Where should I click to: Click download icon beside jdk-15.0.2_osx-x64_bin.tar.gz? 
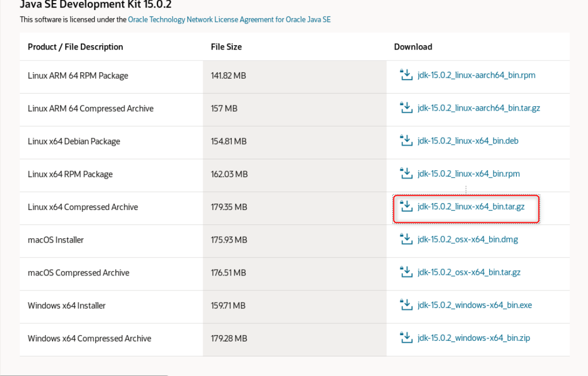(x=406, y=272)
